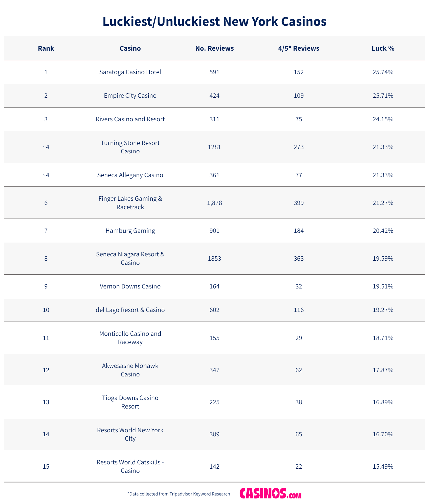The image size is (429, 504).
Task: Select the 1,878 reviews count cell
Action: click(214, 203)
